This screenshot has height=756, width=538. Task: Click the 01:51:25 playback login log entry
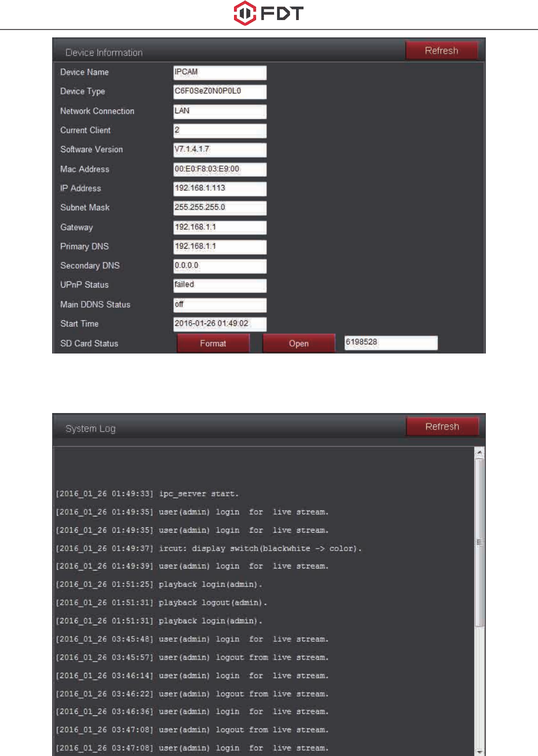pyautogui.click(x=159, y=585)
